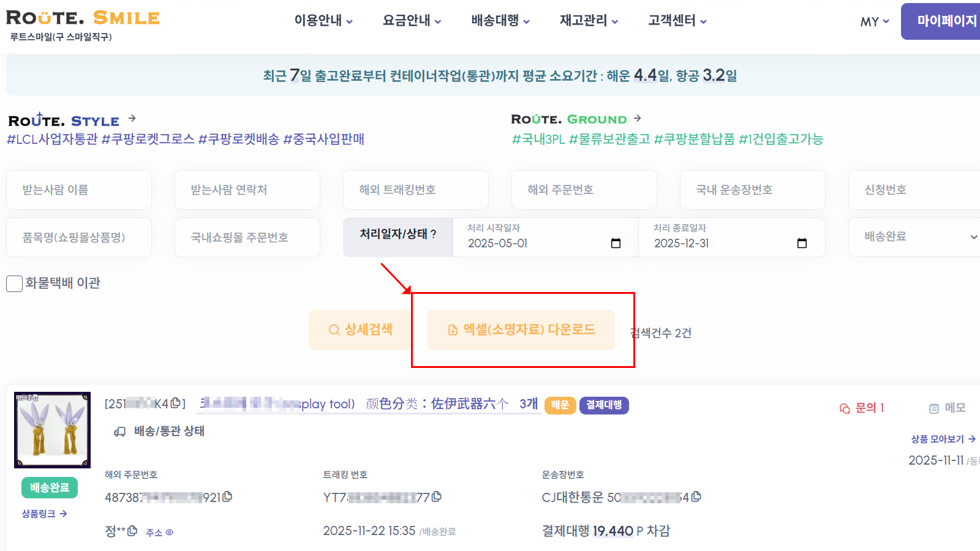Click the truck icon beside 배송/통관 상태
The height and width of the screenshot is (551, 980).
point(120,431)
